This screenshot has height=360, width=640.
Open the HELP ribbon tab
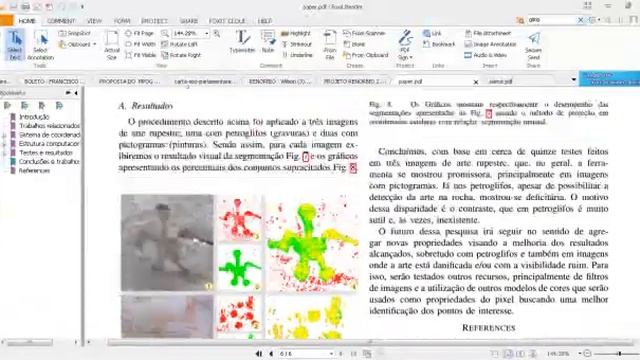pyautogui.click(x=265, y=20)
